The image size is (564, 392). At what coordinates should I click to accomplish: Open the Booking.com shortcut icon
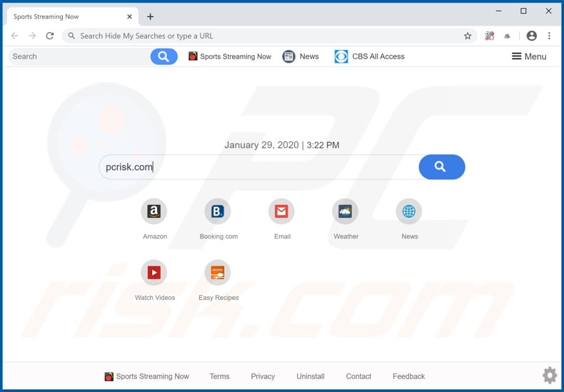pos(218,211)
